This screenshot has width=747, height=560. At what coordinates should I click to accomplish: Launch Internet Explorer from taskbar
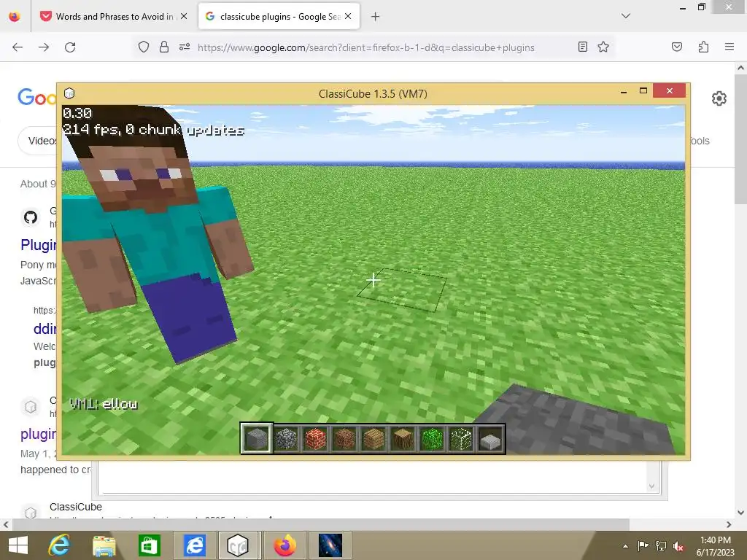click(x=60, y=545)
